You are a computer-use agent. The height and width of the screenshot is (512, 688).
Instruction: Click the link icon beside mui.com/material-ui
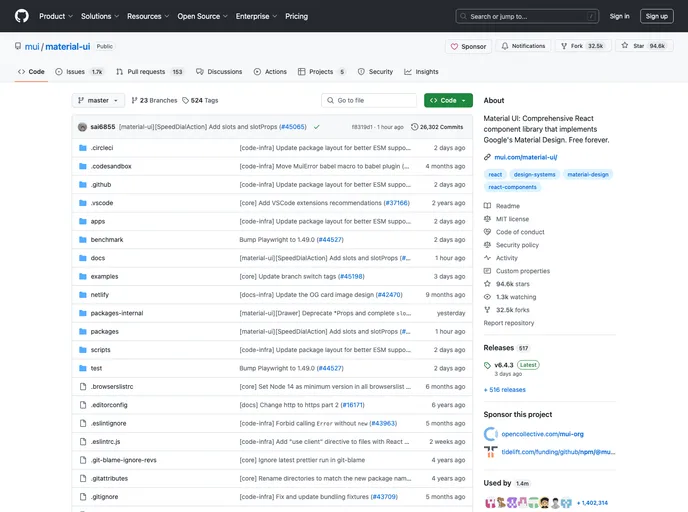[x=487, y=157]
